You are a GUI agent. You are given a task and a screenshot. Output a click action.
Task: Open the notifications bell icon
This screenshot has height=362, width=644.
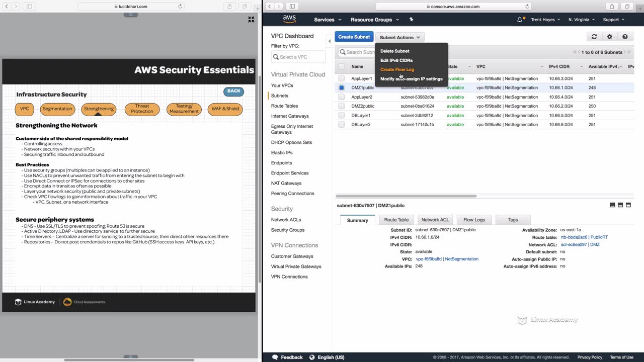point(520,20)
